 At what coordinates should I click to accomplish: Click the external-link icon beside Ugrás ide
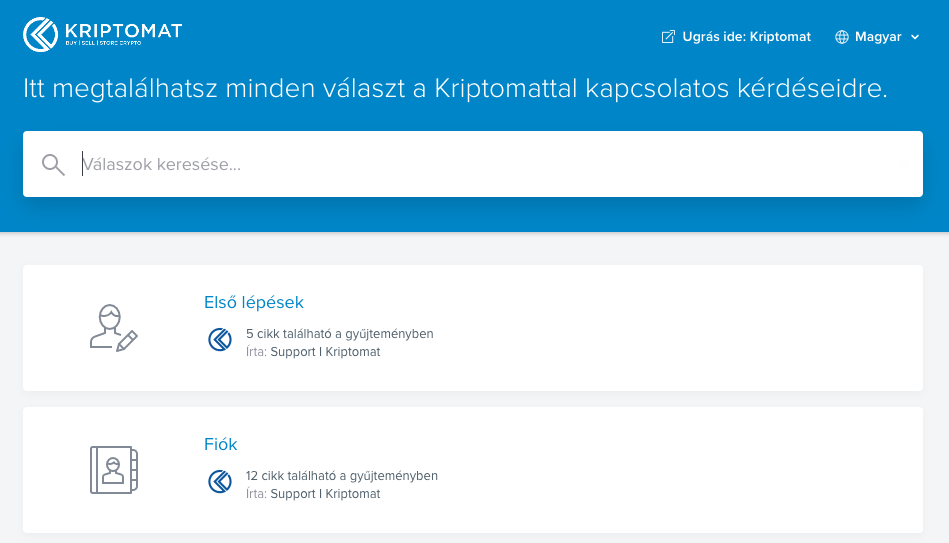[668, 37]
